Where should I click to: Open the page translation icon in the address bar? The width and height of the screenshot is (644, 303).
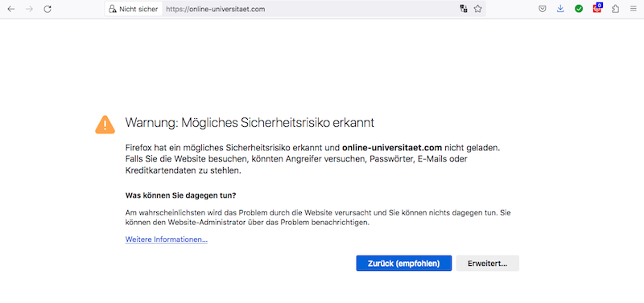click(x=464, y=9)
